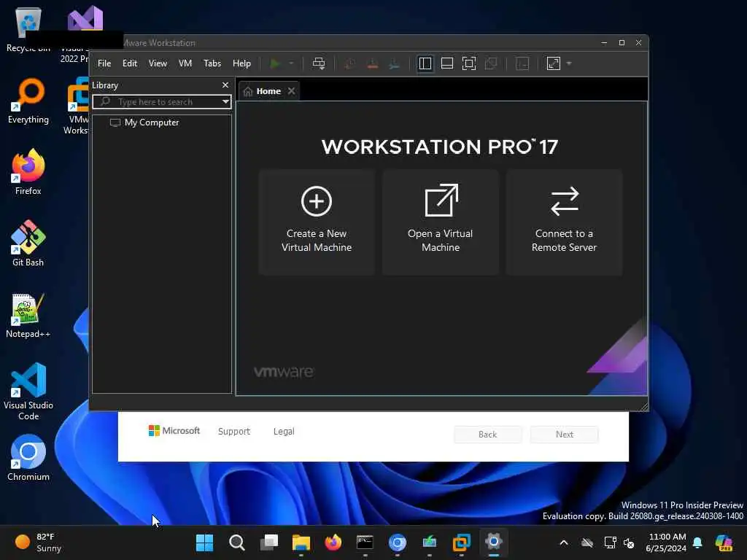Open the VM menu
This screenshot has height=560, width=747.
[x=185, y=63]
